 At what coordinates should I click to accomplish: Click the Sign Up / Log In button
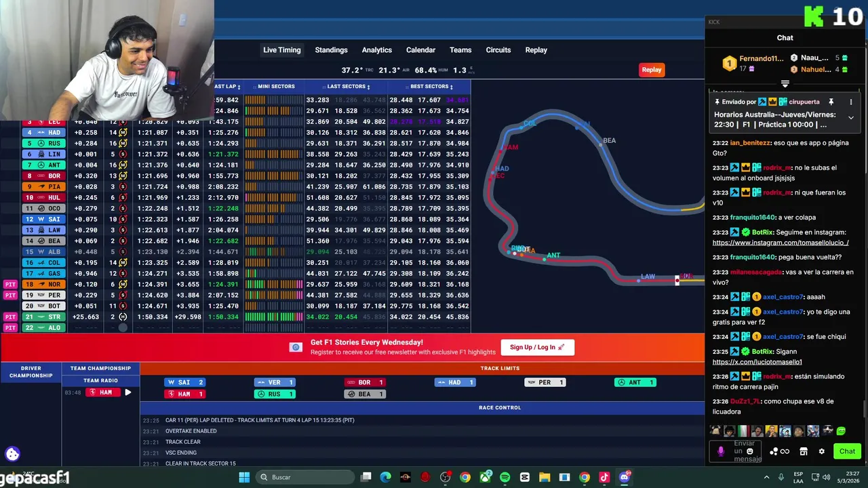click(537, 347)
